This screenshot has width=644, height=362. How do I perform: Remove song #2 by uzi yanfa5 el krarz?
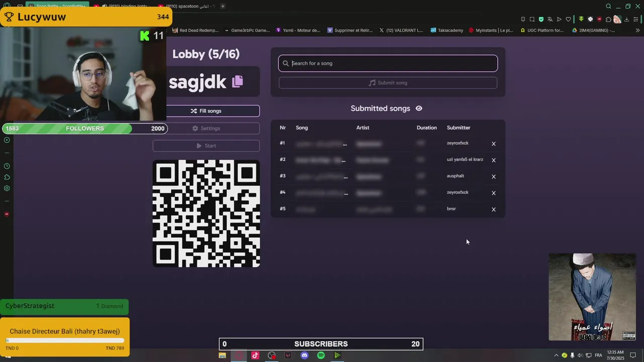coord(494,160)
